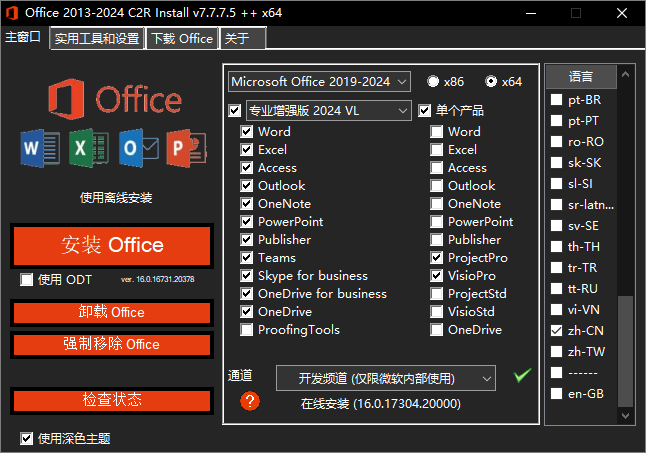Click the 语言 column header button
This screenshot has width=646, height=453.
click(x=581, y=77)
